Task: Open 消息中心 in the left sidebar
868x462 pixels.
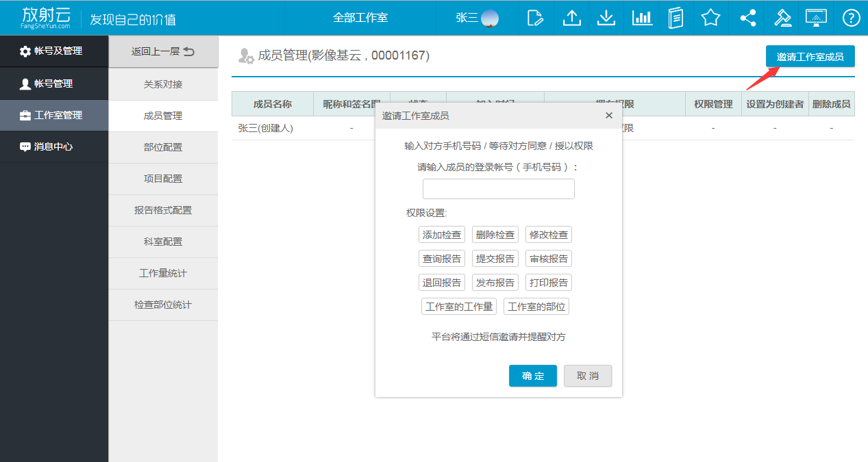Action: 54,146
